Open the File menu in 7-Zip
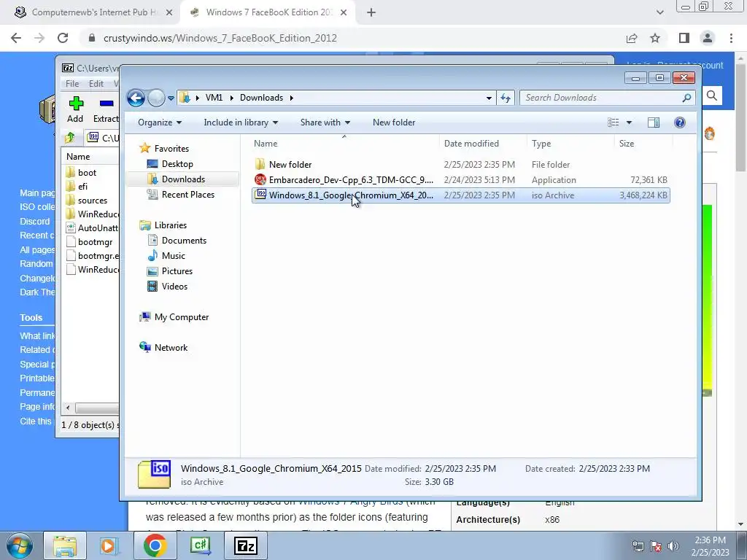 click(72, 83)
